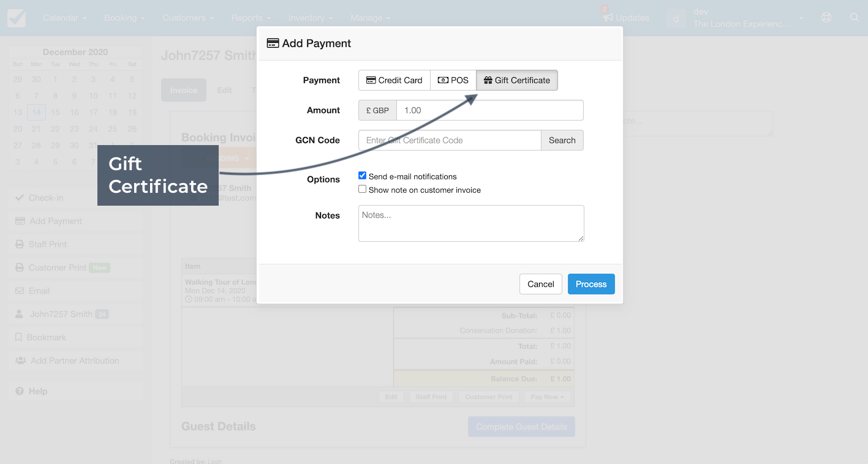868x464 pixels.
Task: Process the payment
Action: pyautogui.click(x=591, y=284)
